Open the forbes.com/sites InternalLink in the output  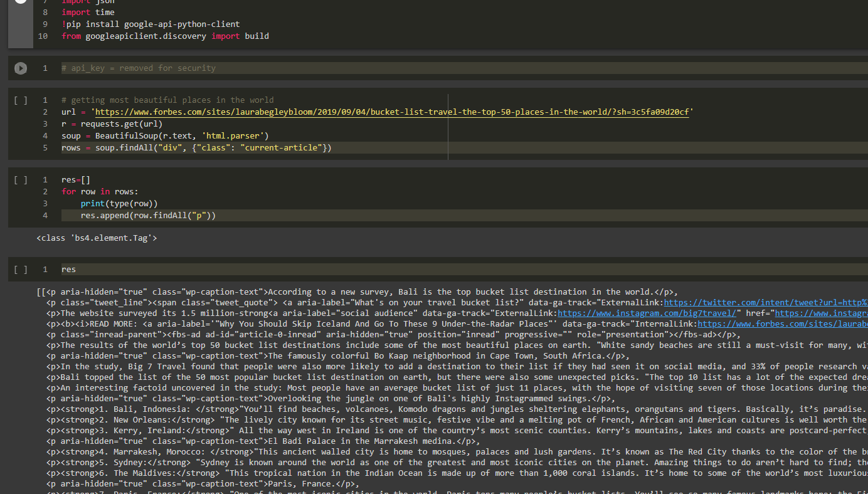pyautogui.click(x=783, y=324)
